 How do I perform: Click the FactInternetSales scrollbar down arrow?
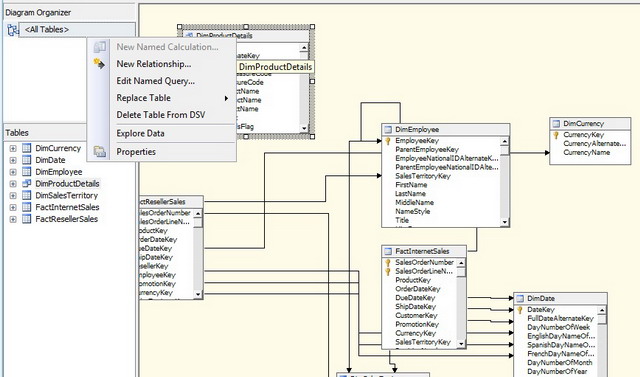point(461,344)
